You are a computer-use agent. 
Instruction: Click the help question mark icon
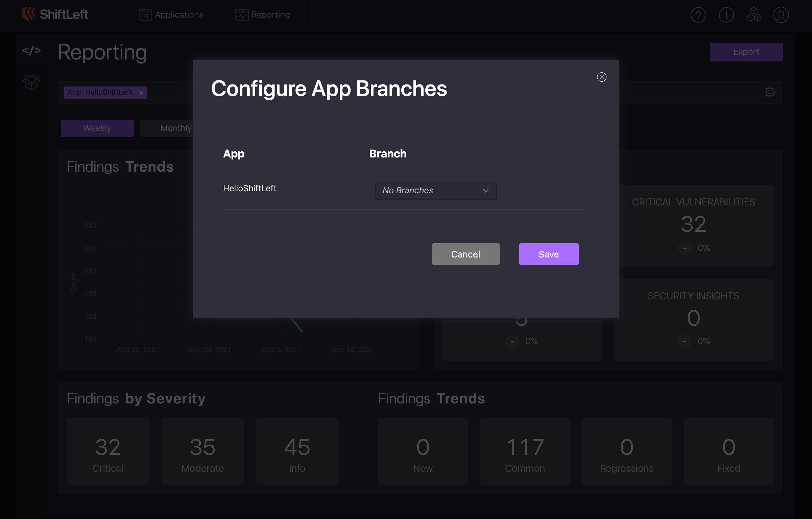[698, 15]
